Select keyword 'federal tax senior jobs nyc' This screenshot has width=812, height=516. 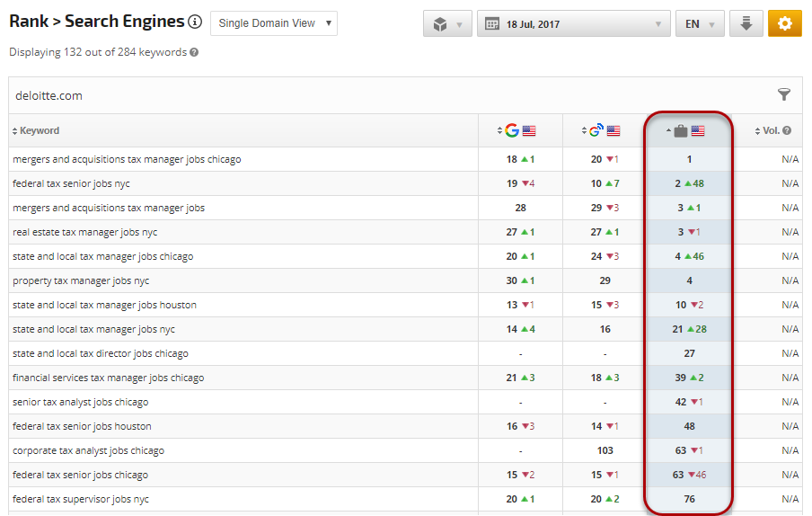coord(71,183)
